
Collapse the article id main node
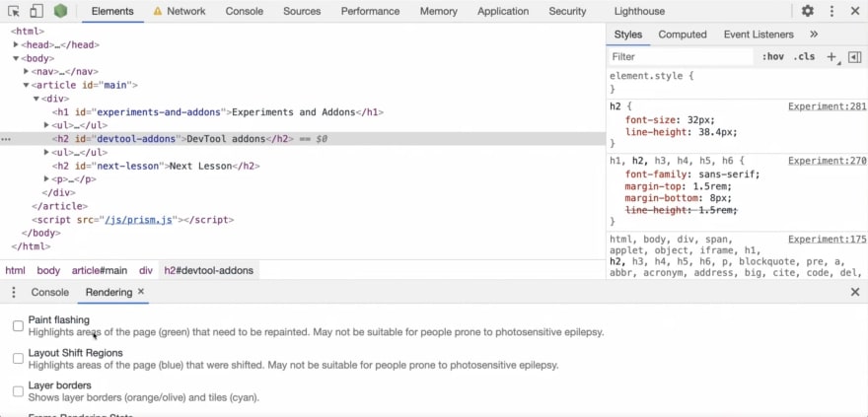coord(26,85)
